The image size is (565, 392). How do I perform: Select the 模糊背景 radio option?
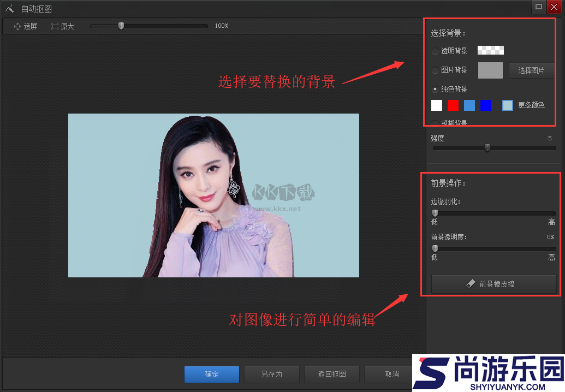(435, 123)
